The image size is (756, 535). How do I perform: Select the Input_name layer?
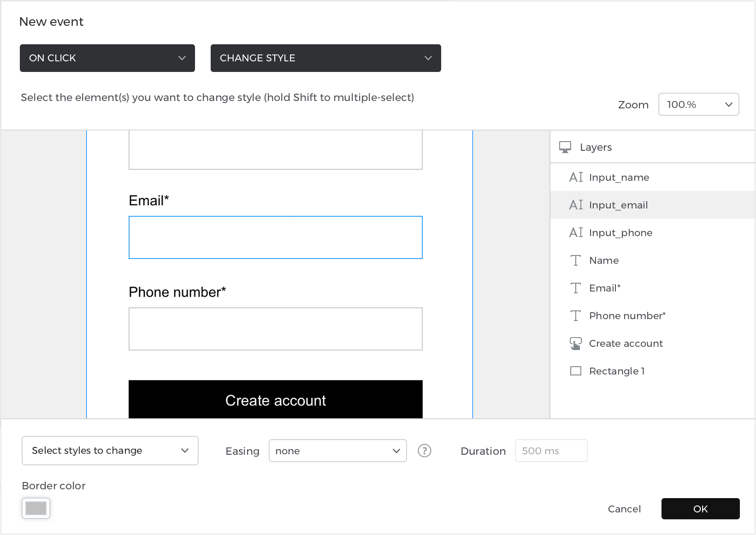(653, 177)
